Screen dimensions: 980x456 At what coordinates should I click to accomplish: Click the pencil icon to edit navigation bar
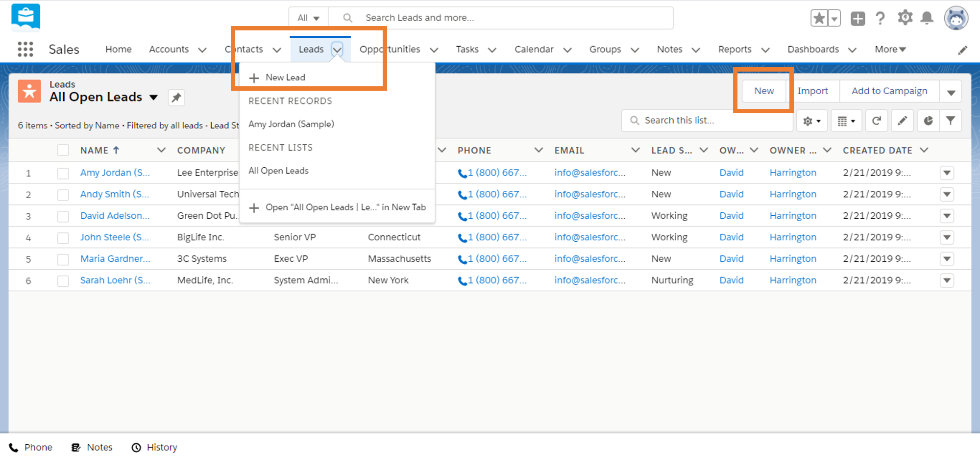pyautogui.click(x=962, y=50)
